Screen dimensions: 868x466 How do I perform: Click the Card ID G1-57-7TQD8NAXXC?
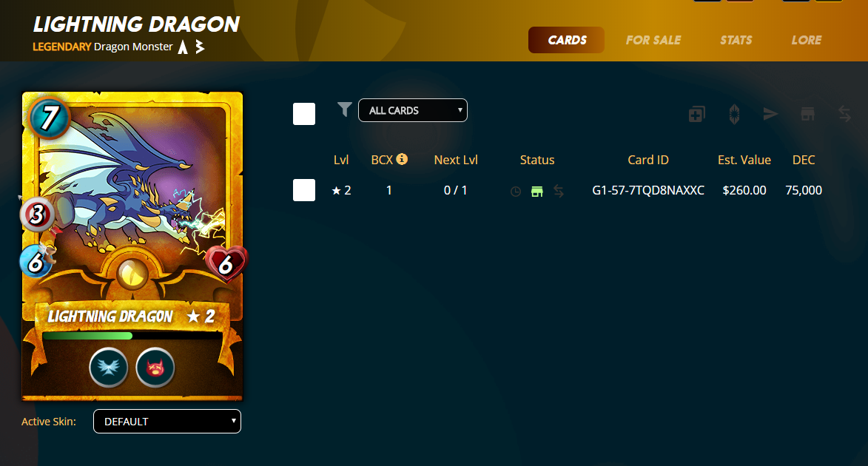tap(648, 190)
